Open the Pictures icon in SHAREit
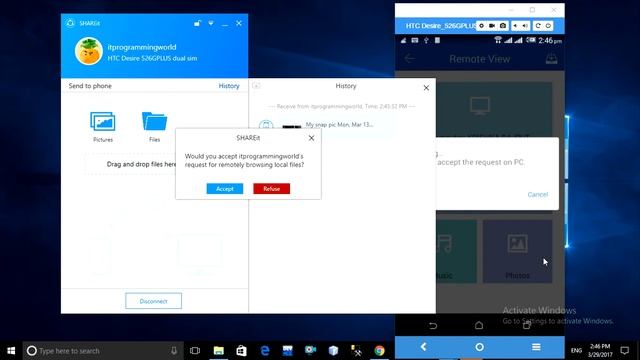The image size is (640, 360). [102, 127]
